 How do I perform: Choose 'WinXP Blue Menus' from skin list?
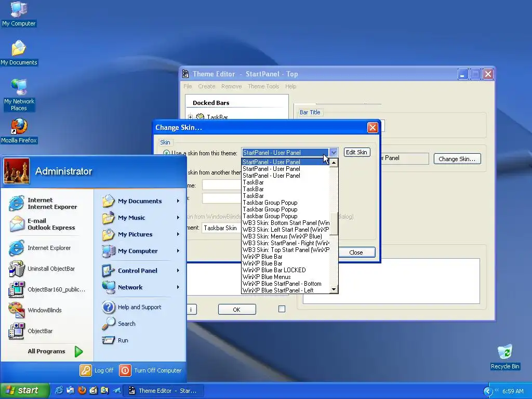(x=285, y=277)
